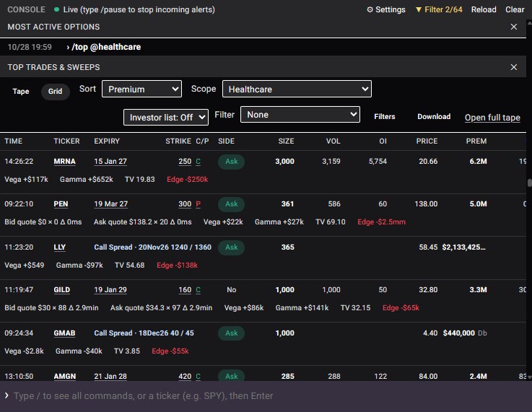The height and width of the screenshot is (412, 532).
Task: Click the 15 Jan 27 expiry for MRNA
Action: click(x=110, y=162)
